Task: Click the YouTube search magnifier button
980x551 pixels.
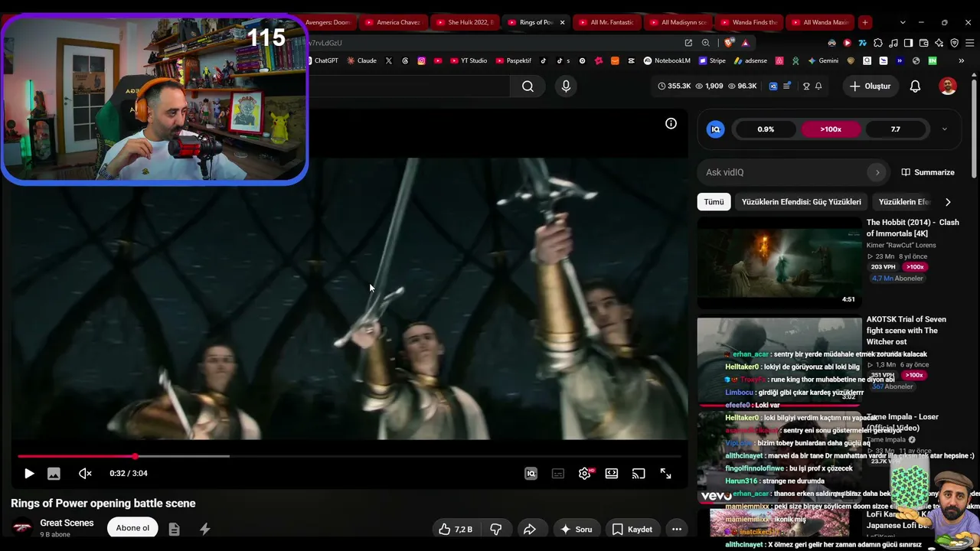Action: pyautogui.click(x=528, y=86)
